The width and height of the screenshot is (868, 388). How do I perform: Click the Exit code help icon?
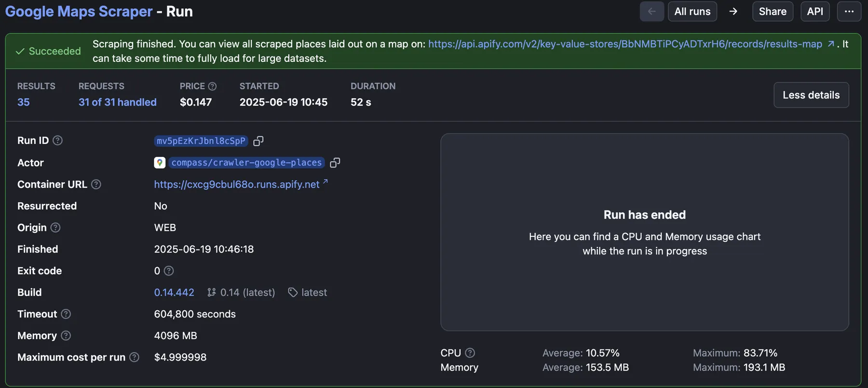(x=169, y=271)
